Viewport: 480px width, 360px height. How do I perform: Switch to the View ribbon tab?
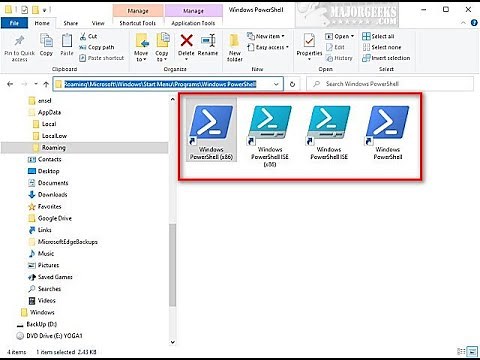[98, 23]
